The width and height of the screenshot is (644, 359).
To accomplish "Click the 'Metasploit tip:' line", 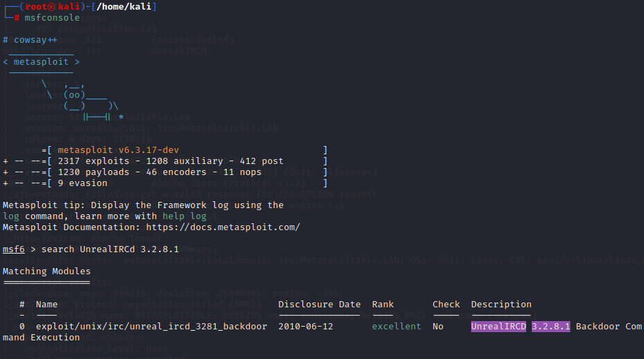I will pyautogui.click(x=143, y=205).
